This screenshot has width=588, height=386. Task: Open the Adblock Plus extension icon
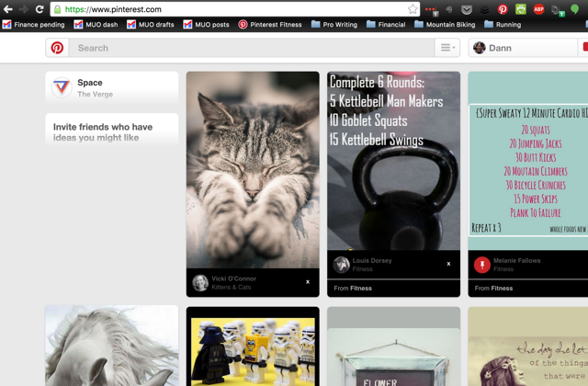[539, 9]
